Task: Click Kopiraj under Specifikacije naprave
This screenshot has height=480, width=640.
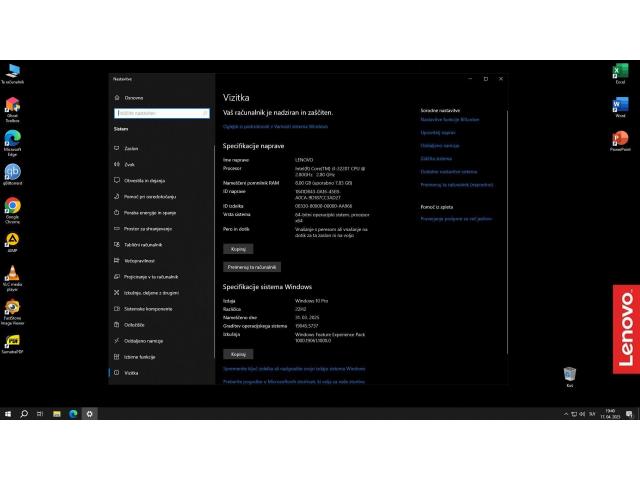Action: coord(238,249)
